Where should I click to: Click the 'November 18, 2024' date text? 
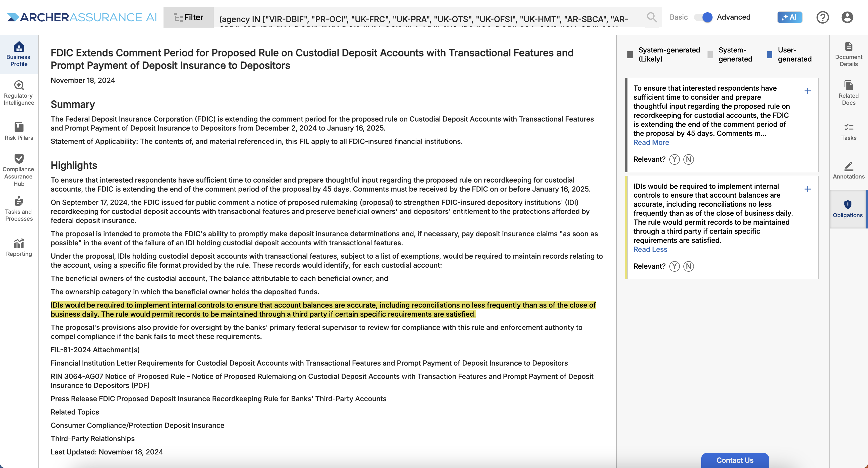click(x=83, y=81)
